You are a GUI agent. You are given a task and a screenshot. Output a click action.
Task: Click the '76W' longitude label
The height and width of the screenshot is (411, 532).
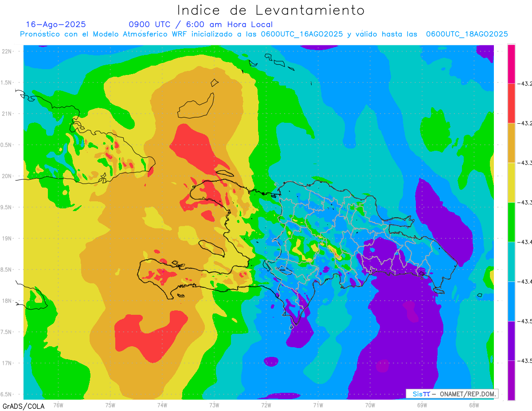(x=58, y=405)
